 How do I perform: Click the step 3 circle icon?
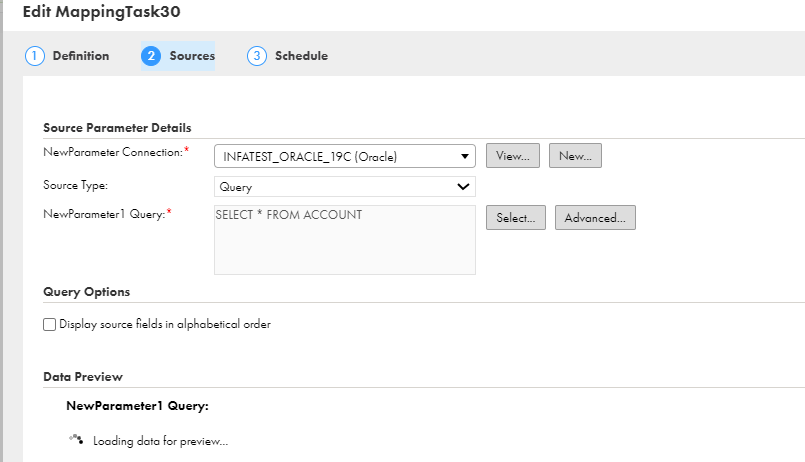click(x=257, y=56)
